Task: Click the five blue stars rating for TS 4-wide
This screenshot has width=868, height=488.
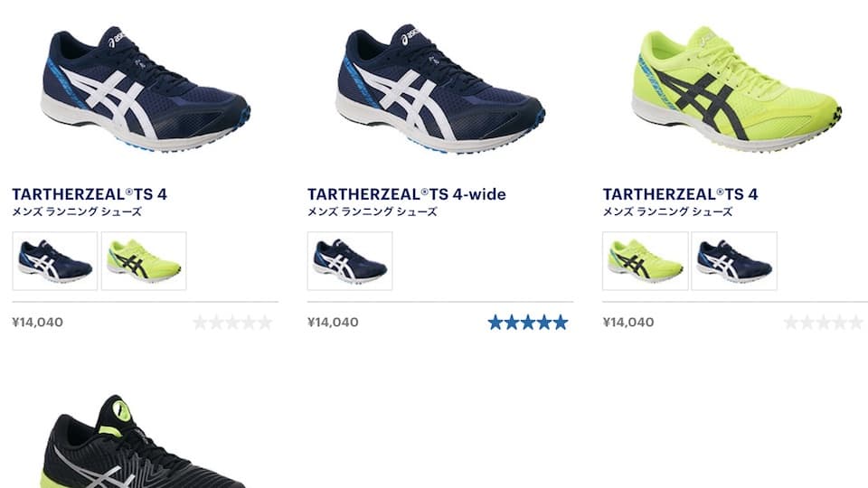Action: point(528,322)
